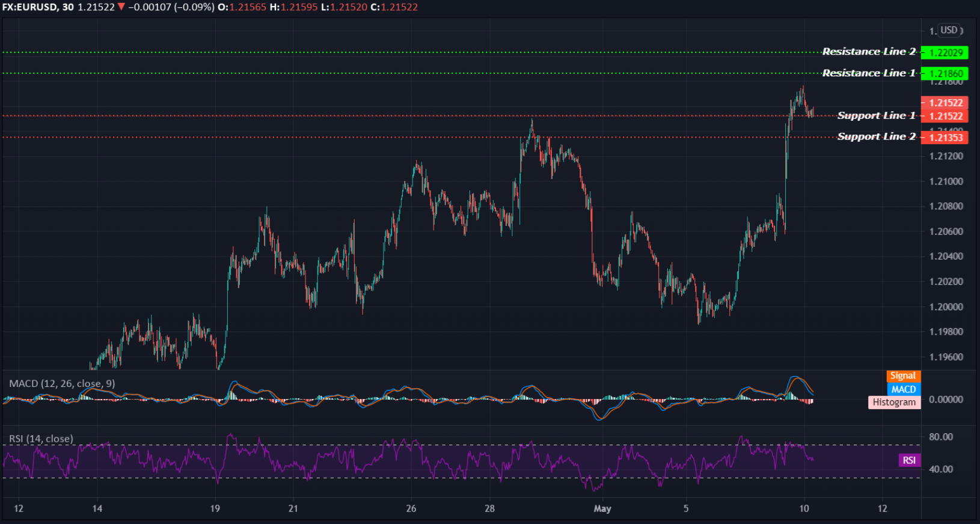Image resolution: width=980 pixels, height=524 pixels.
Task: Click the green 1.21860 price tag
Action: (x=945, y=73)
